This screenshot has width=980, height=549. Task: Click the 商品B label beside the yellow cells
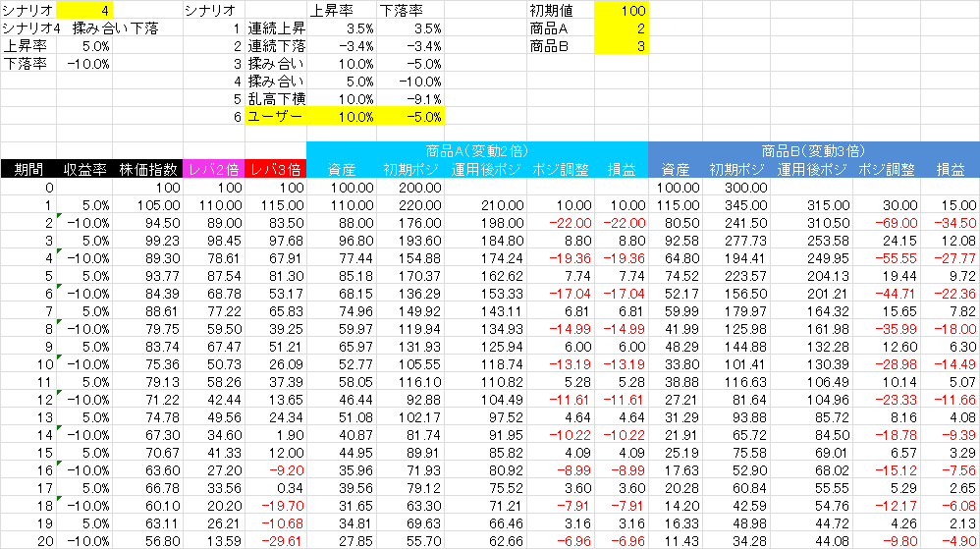(x=561, y=45)
